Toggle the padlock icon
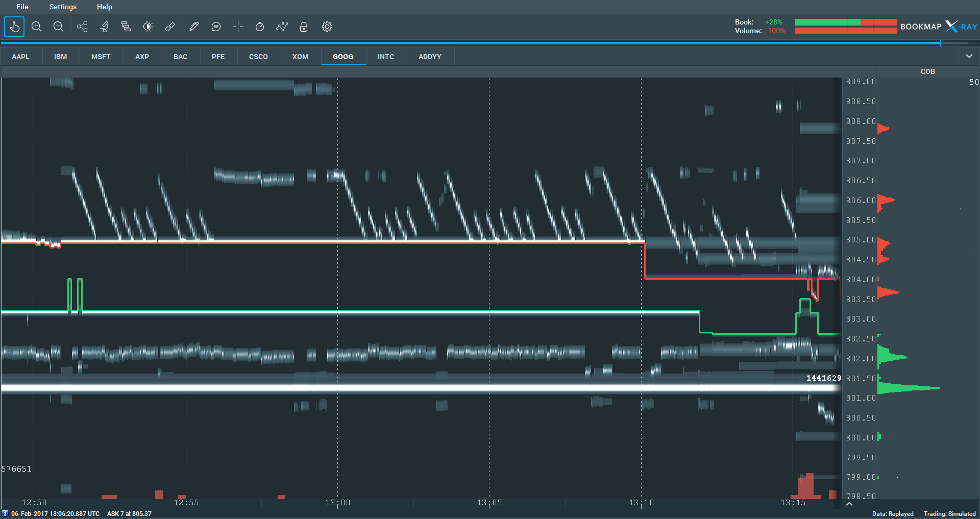This screenshot has height=519, width=980. pyautogui.click(x=304, y=27)
